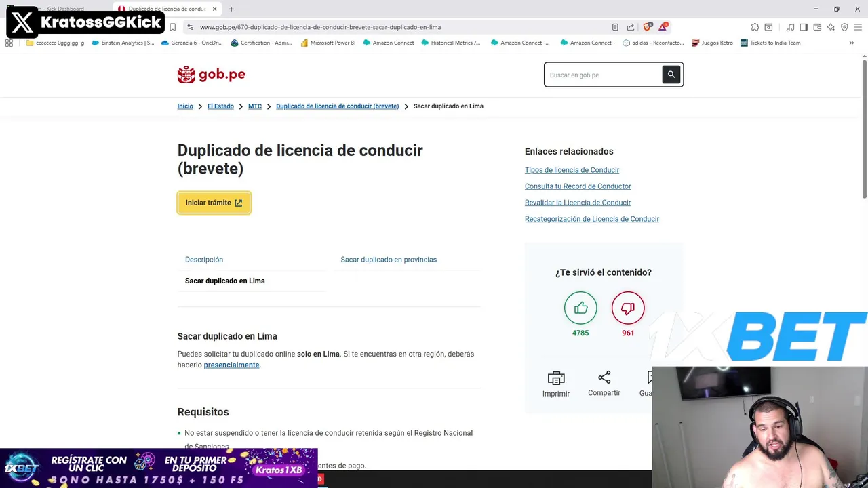868x488 pixels.
Task: Open Brave playlist music note icon
Action: click(x=790, y=27)
